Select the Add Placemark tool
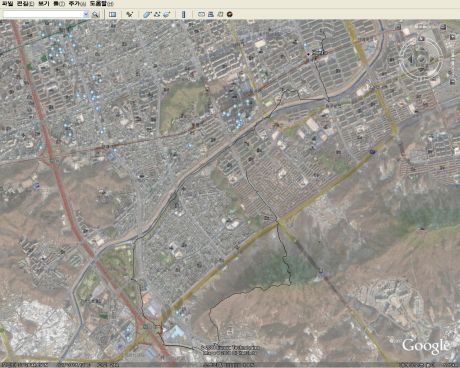The height and width of the screenshot is (368, 460). pos(130,14)
